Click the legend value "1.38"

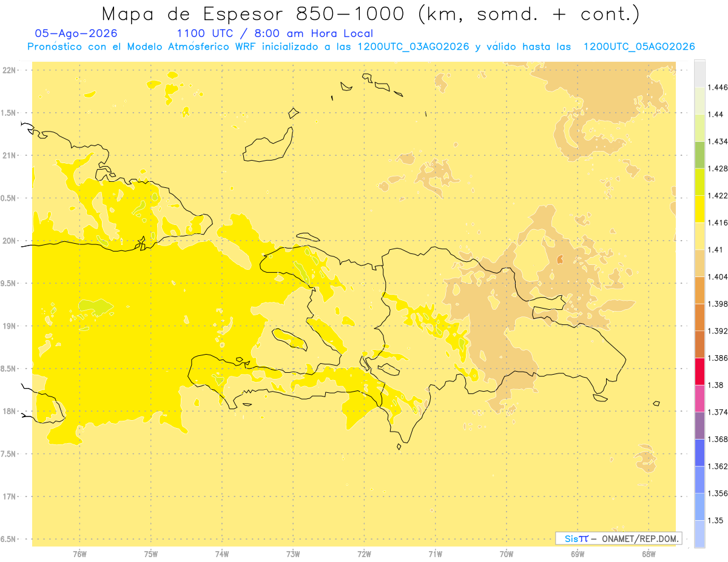716,385
